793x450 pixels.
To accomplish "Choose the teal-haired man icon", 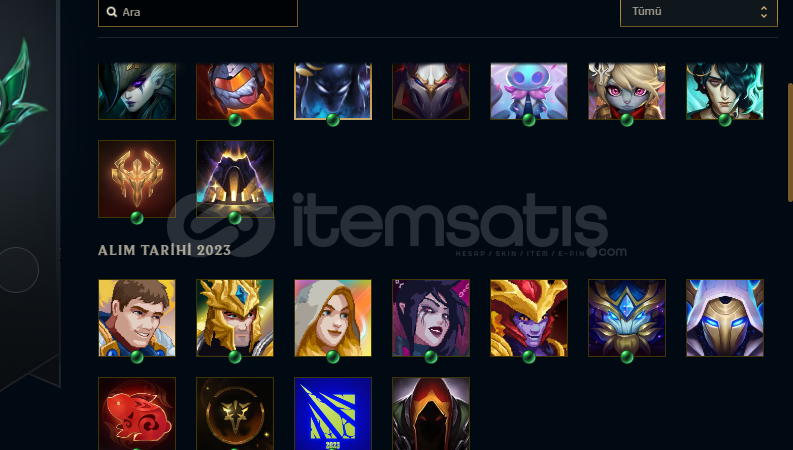I will (725, 91).
